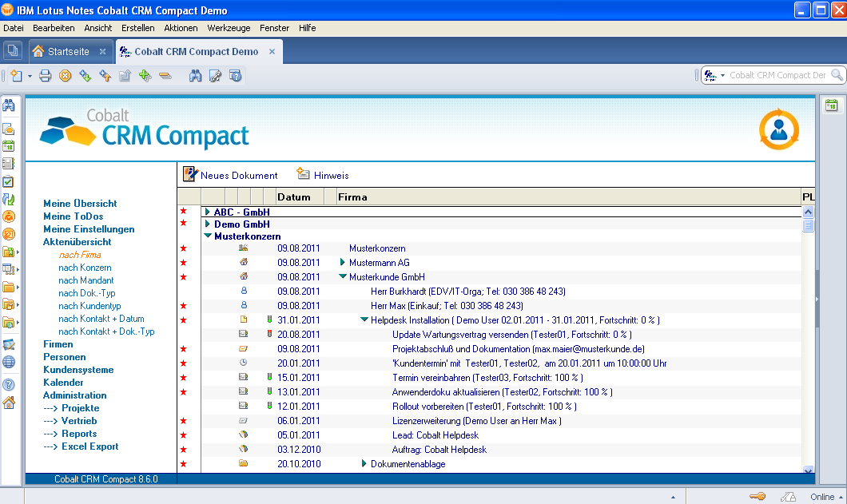Close the Cobalt CRM Compact Demo tab
This screenshot has height=504, width=847.
pos(272,51)
